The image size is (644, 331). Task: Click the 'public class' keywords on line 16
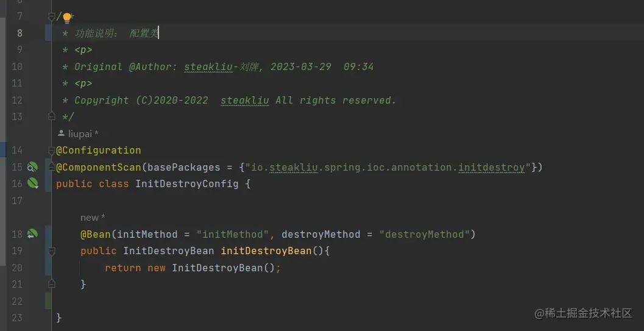(93, 183)
